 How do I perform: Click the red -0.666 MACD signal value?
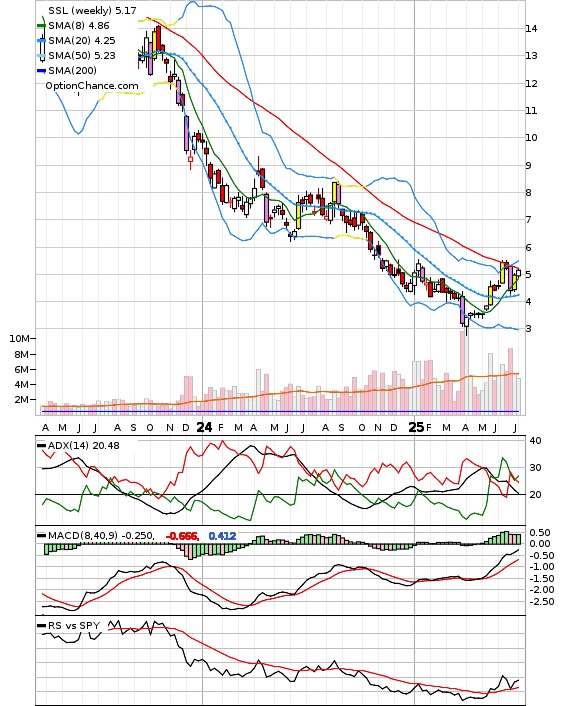(182, 536)
